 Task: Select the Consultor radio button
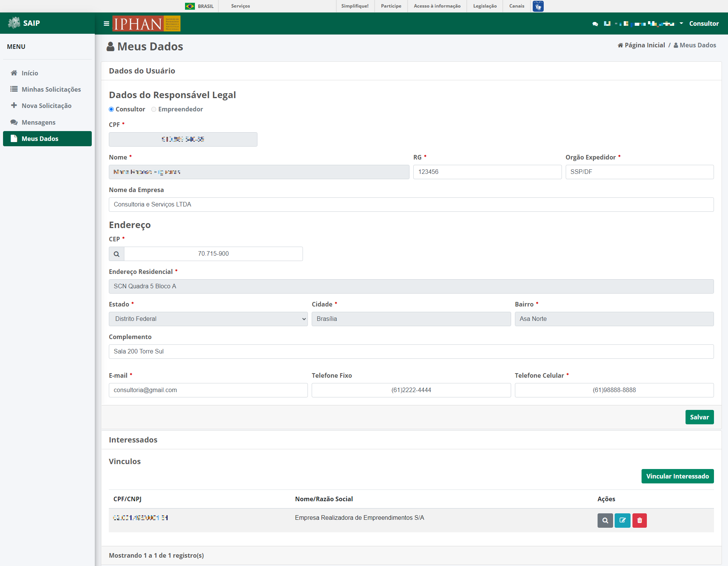[111, 109]
